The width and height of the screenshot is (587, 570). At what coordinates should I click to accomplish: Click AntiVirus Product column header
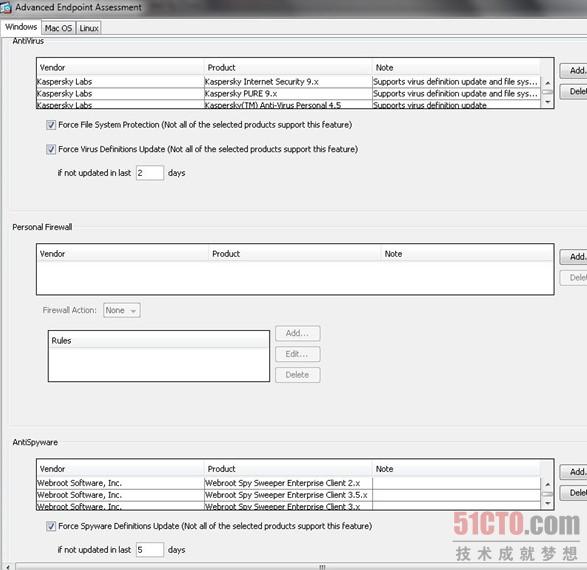click(x=288, y=68)
